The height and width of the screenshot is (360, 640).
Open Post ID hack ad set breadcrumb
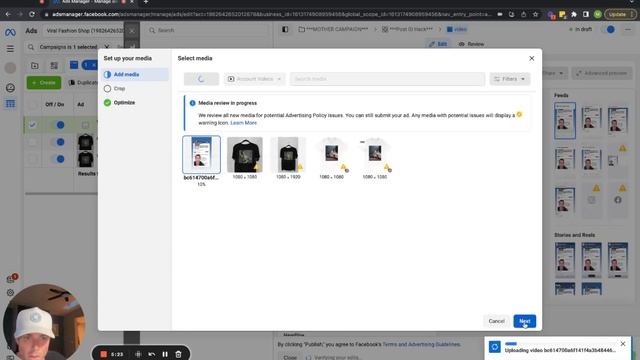click(408, 29)
